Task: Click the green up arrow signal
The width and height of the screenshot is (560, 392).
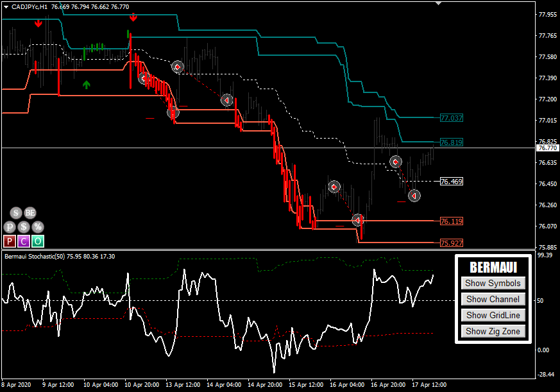Action: [87, 85]
